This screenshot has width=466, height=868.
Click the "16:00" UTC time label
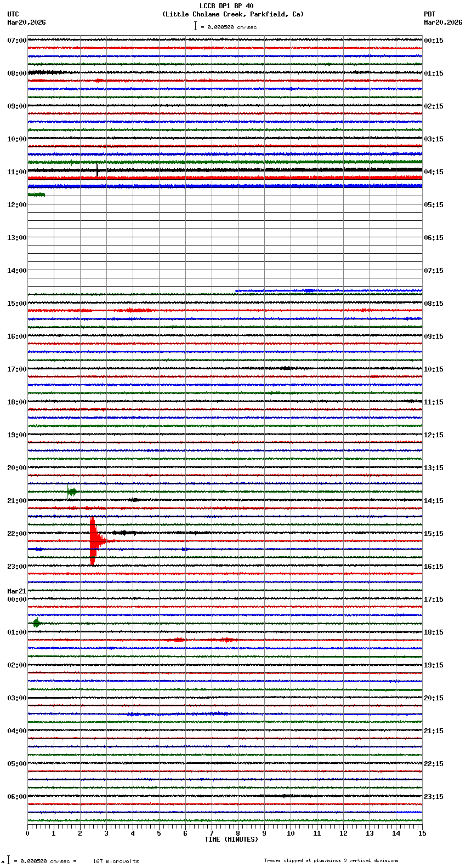coord(17,336)
